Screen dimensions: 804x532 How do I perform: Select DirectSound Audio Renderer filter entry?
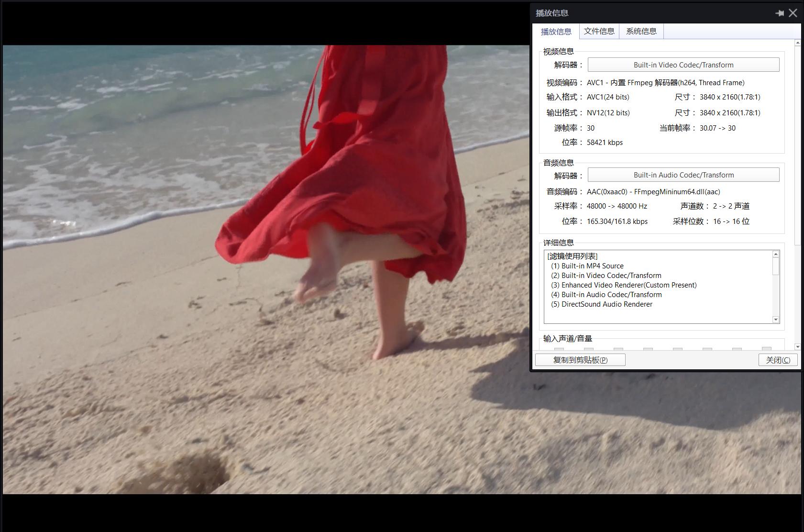click(602, 304)
